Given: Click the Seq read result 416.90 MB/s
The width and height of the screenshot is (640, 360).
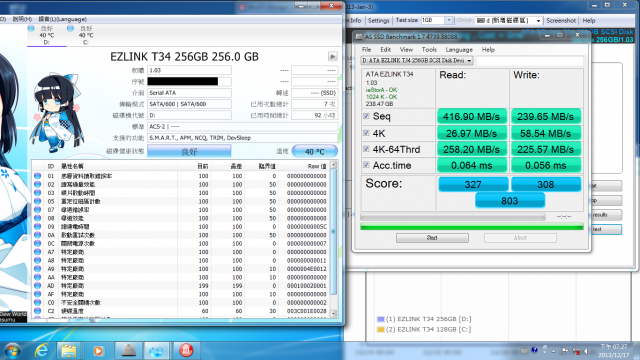Looking at the screenshot, I should coord(471,116).
